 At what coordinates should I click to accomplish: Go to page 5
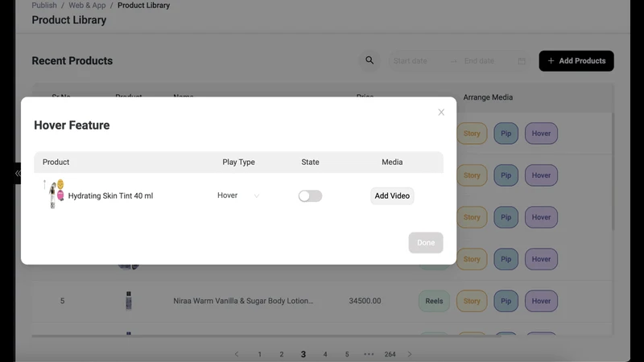tap(347, 354)
